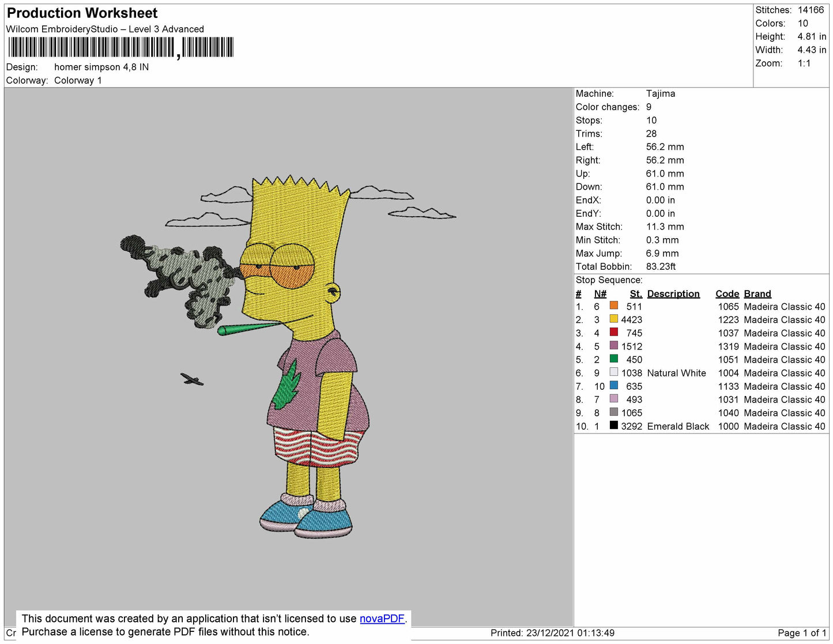
Task: Click the Color changes value 9
Action: [649, 107]
